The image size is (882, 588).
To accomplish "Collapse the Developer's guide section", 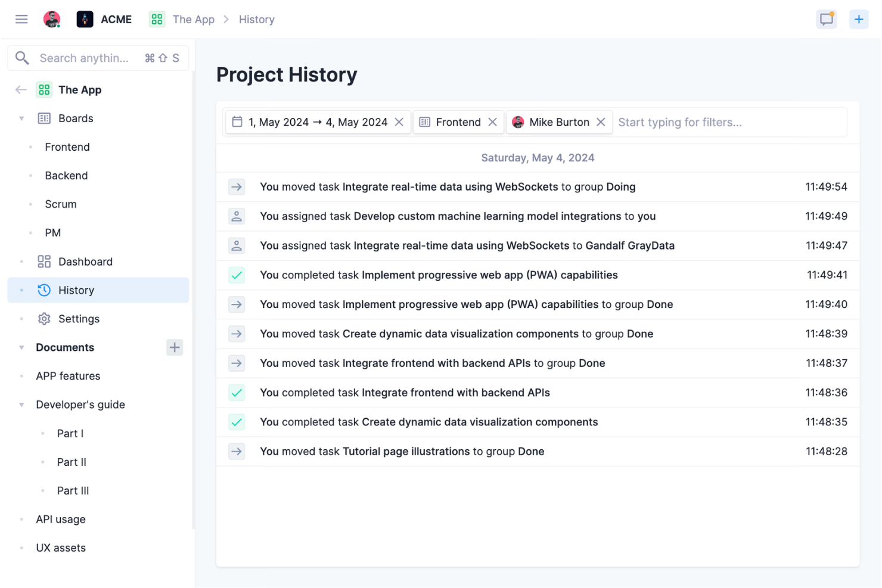I will (x=21, y=405).
